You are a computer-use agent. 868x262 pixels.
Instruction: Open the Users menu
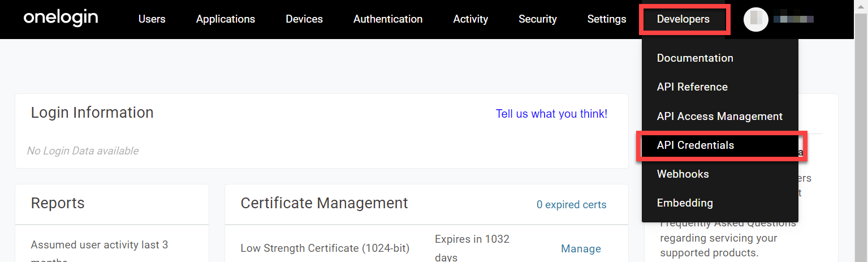(152, 19)
